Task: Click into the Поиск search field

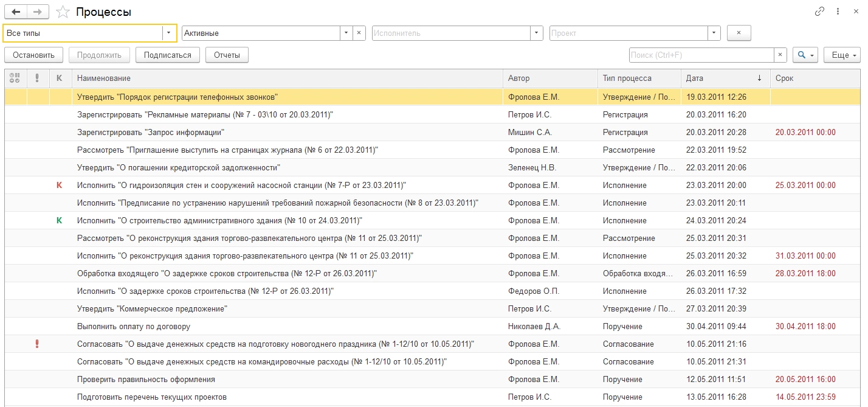Action: (x=701, y=55)
